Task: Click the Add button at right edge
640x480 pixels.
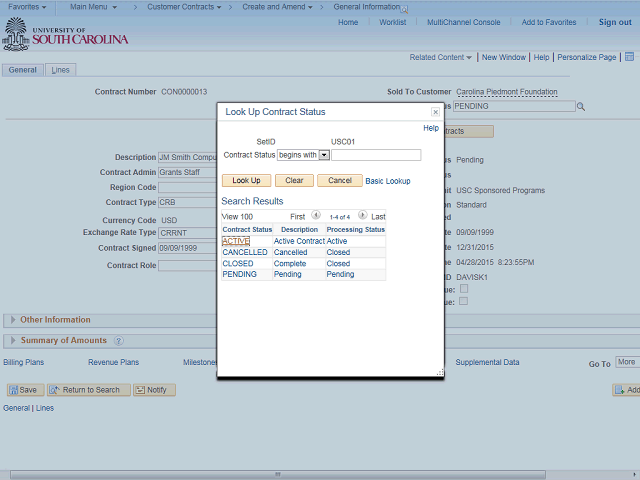Action: click(x=627, y=390)
